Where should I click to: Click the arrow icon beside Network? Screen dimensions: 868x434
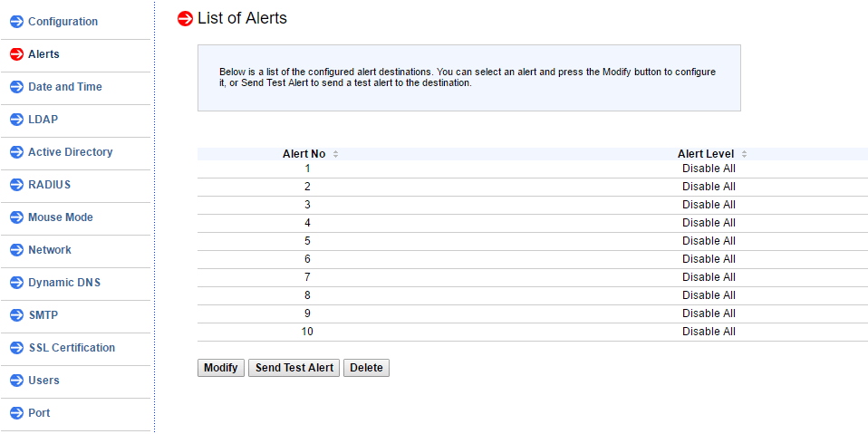point(16,250)
